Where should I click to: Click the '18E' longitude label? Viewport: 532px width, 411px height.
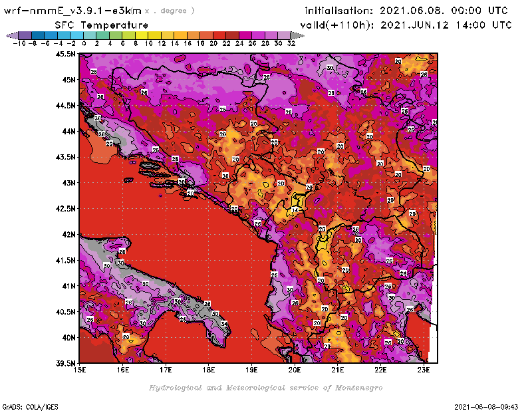[209, 370]
